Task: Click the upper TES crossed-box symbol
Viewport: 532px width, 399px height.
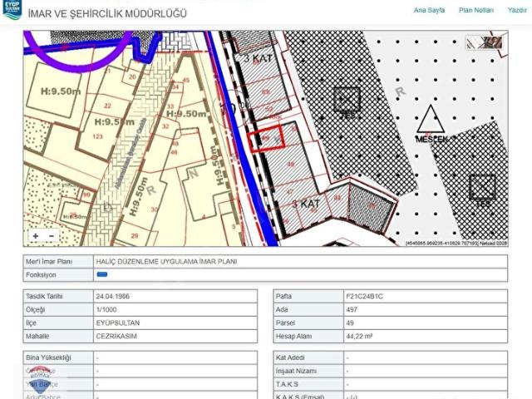Action: [347, 100]
